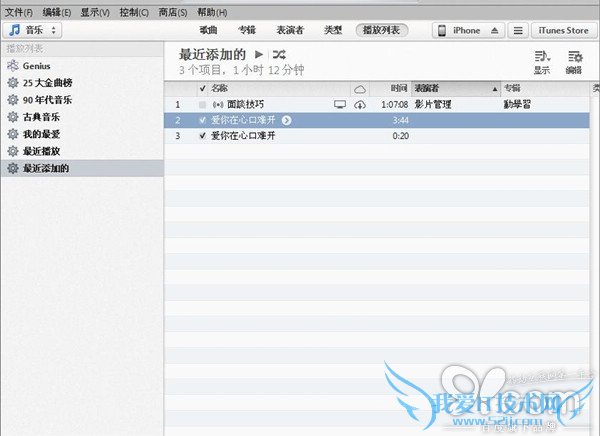Click gear icon beside 古典音乐
Viewport: 600px width, 436px height.
(13, 117)
